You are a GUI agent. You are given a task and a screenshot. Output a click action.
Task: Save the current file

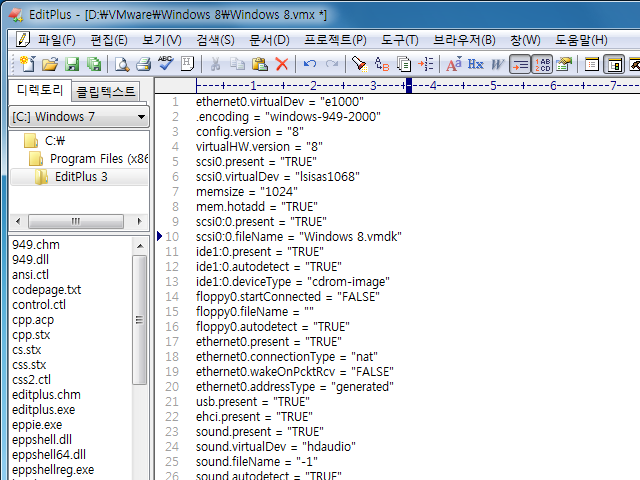coord(72,64)
